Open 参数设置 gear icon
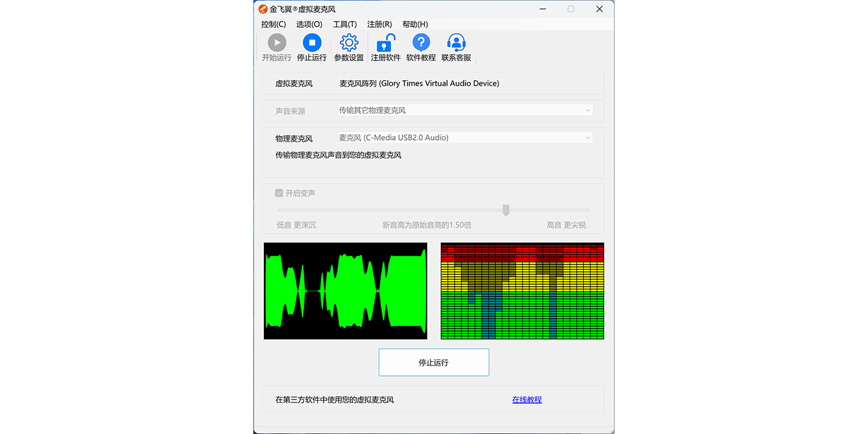This screenshot has width=868, height=434. [x=349, y=43]
